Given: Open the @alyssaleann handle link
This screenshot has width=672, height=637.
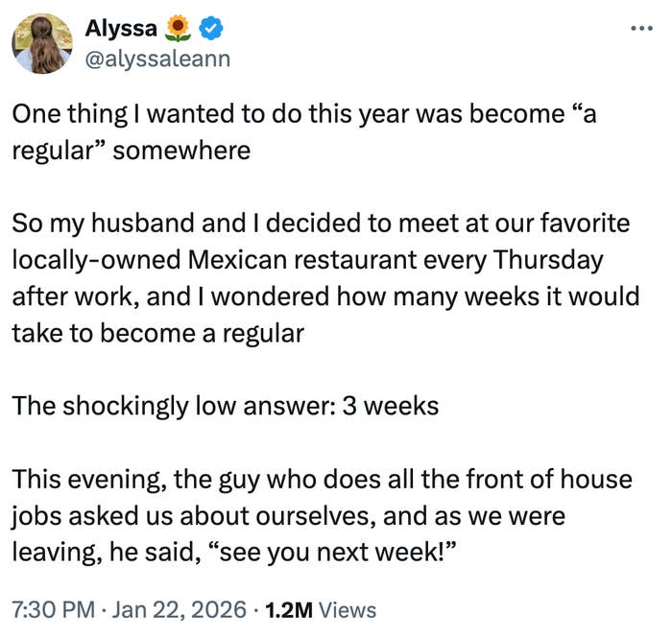Looking at the screenshot, I should 159,59.
